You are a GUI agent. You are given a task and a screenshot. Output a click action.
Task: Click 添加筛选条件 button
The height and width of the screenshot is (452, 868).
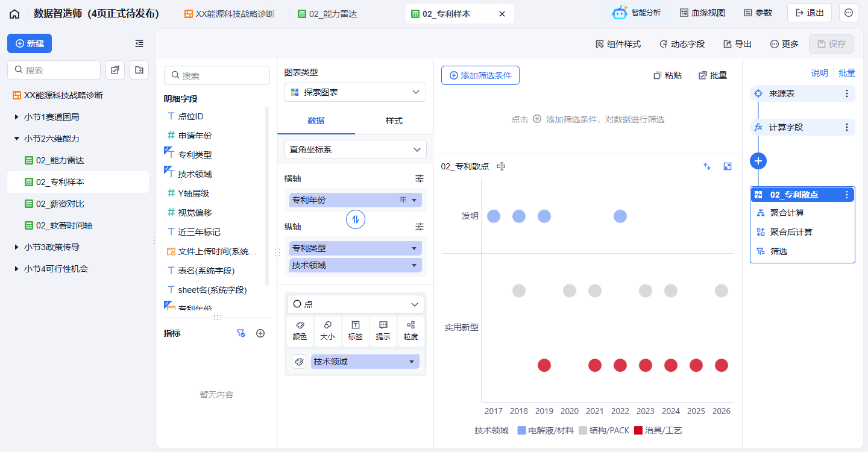pyautogui.click(x=480, y=75)
